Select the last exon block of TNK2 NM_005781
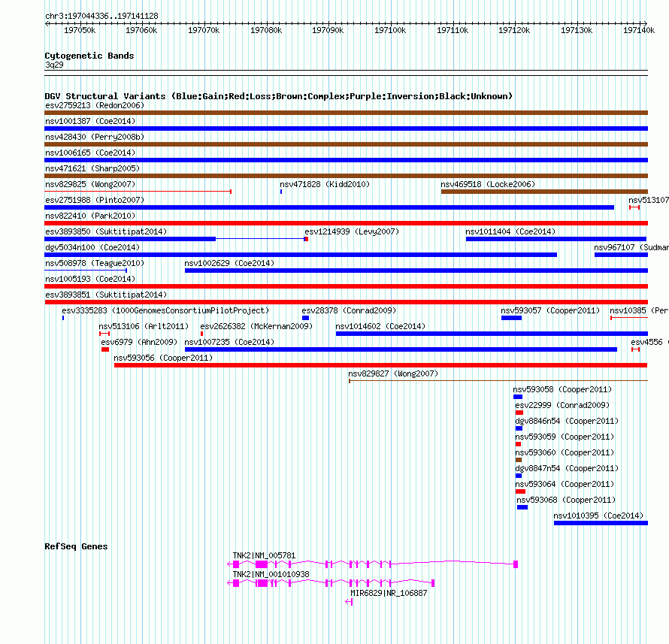The image size is (669, 644). (x=516, y=564)
